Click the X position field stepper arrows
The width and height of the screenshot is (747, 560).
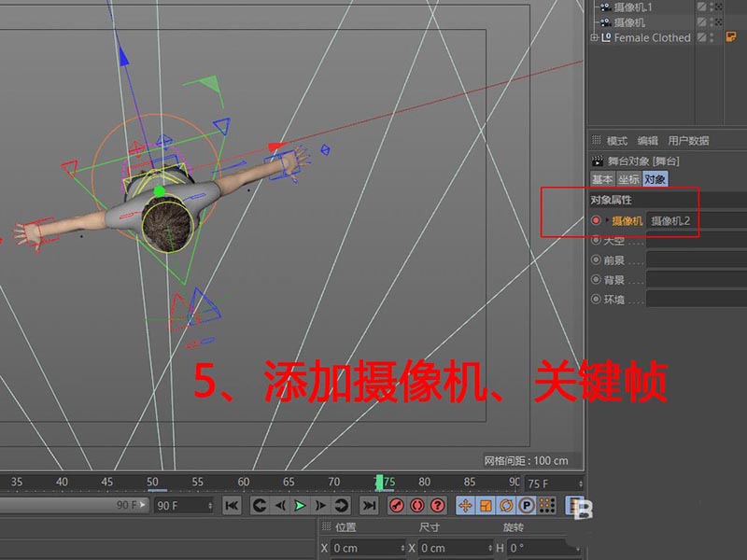click(402, 549)
